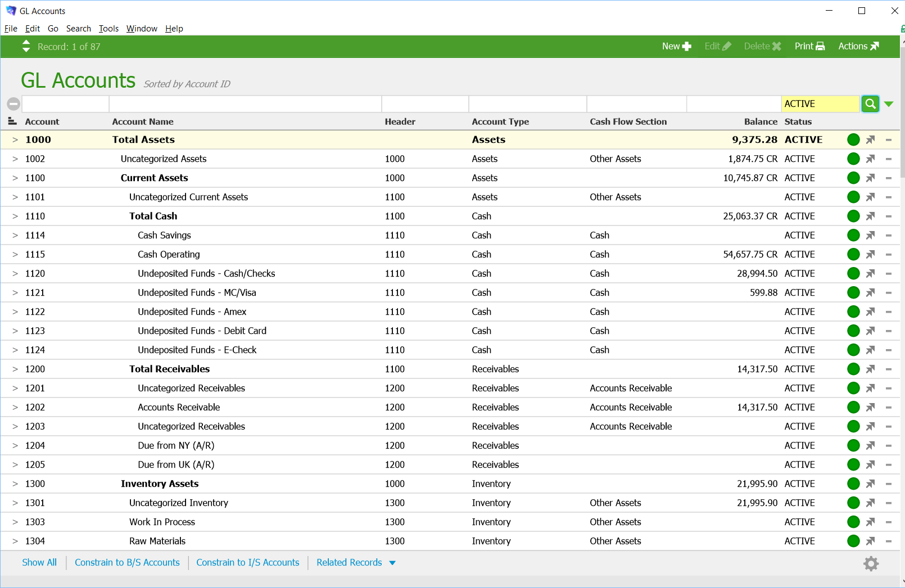Open the green search options dropdown arrow

point(889,104)
